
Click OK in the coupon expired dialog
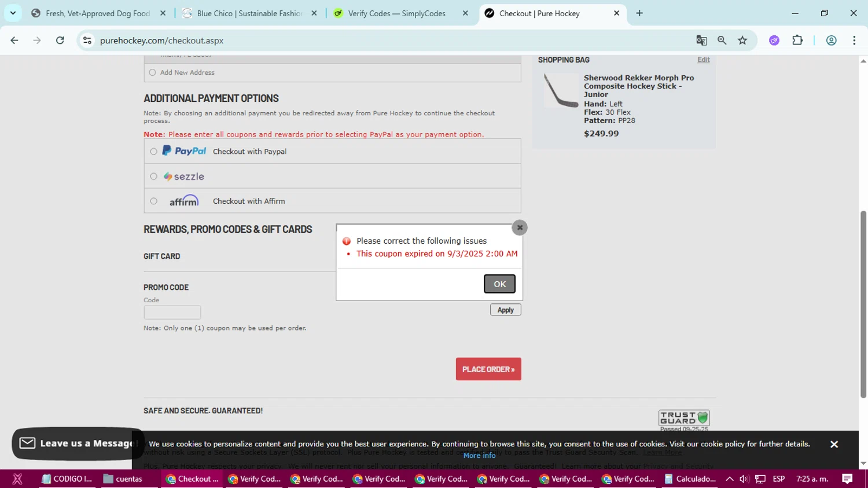[499, 284]
